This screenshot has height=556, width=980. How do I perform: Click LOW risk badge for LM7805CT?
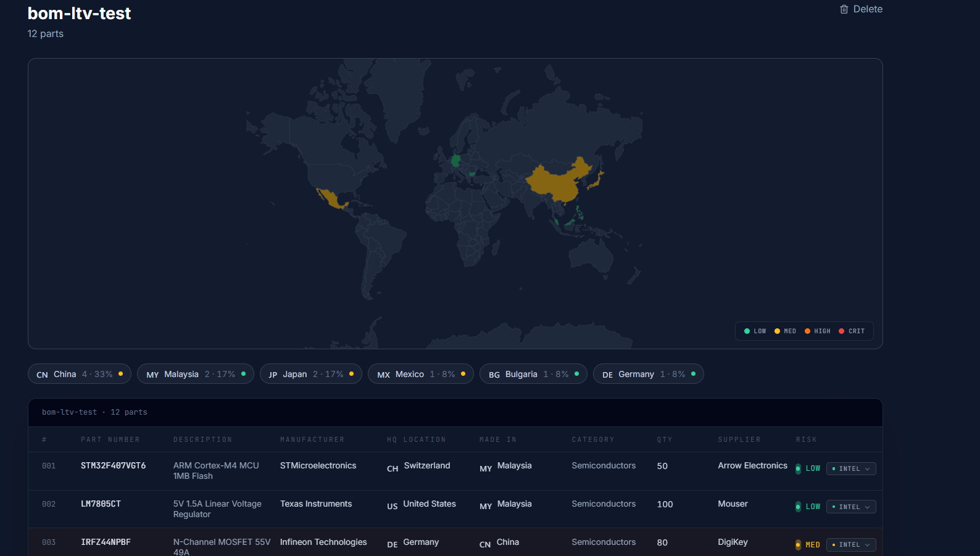point(808,507)
